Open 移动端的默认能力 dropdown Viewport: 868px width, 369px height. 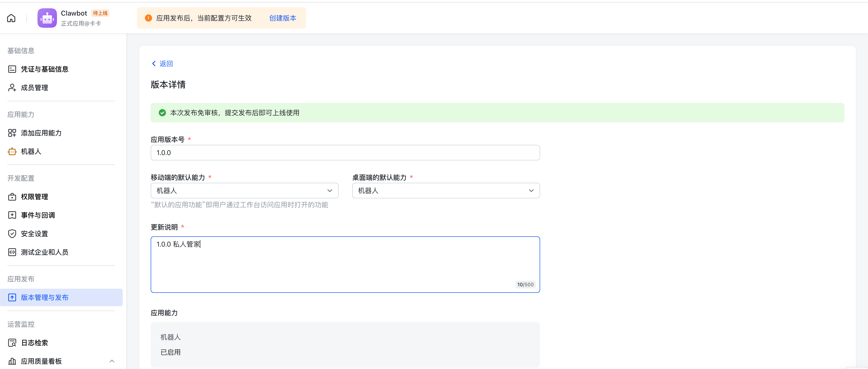(x=244, y=191)
